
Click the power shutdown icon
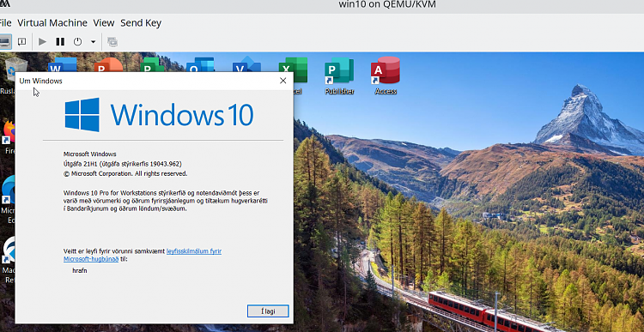77,41
